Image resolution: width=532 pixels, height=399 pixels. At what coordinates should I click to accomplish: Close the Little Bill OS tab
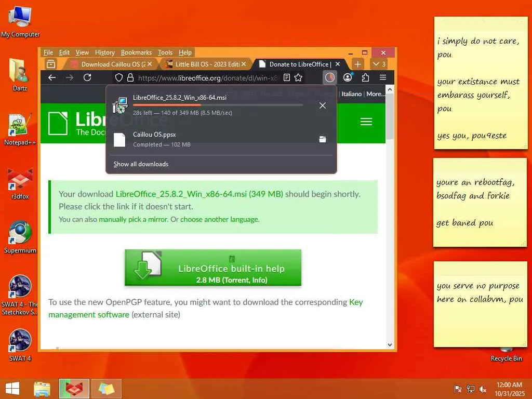point(243,64)
